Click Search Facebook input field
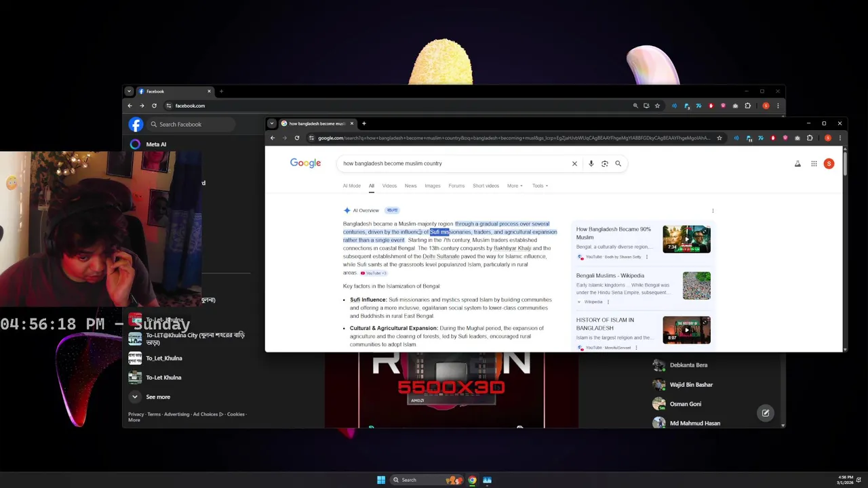 [x=192, y=124]
